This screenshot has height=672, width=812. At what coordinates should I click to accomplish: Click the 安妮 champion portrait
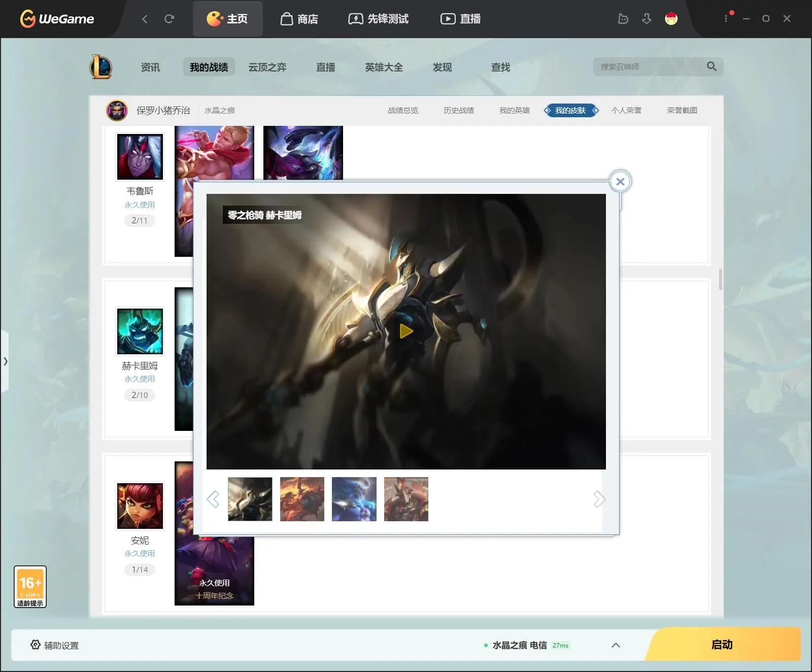(140, 506)
